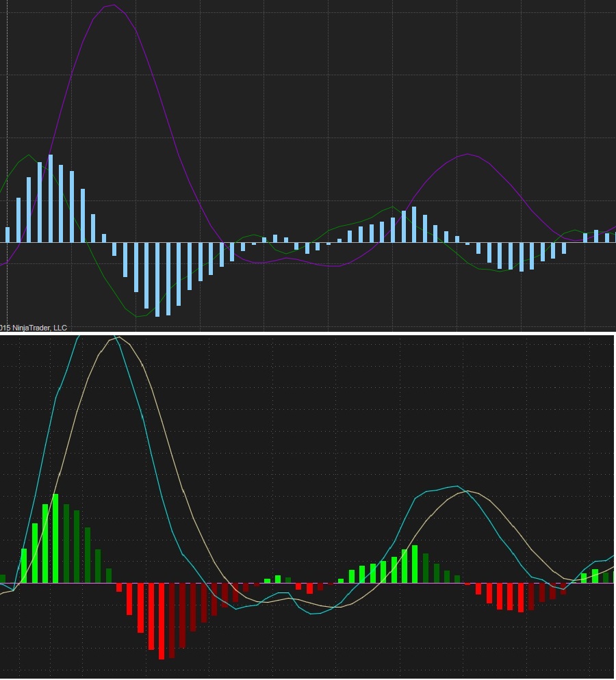The height and width of the screenshot is (680, 616).
Task: Click the tallest light-blue histogram bar in upper chart
Action: pos(51,198)
